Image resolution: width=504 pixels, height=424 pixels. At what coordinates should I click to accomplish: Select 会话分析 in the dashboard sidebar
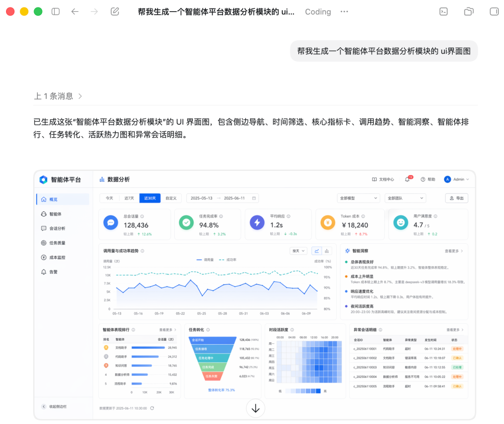(53, 228)
